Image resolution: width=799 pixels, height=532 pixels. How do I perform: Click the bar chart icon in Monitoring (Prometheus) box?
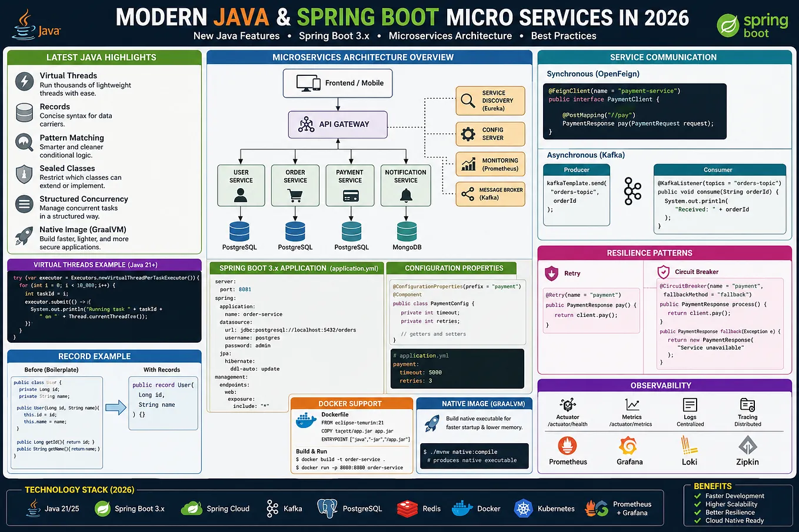click(468, 165)
